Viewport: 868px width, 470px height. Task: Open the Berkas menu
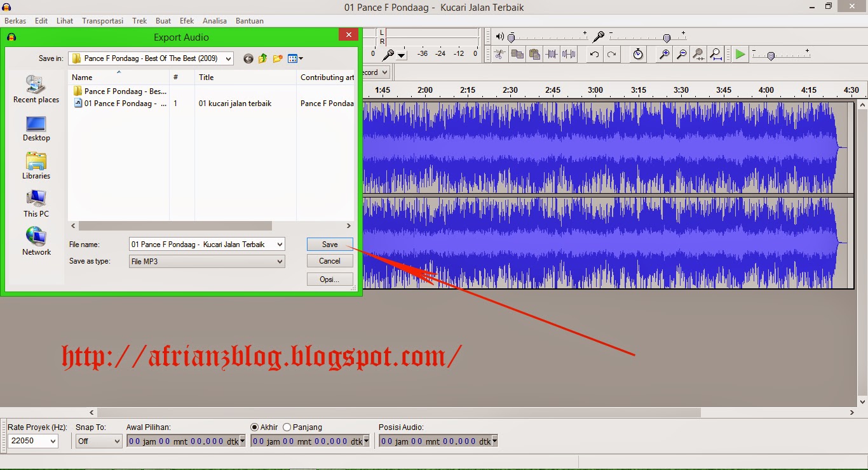[x=15, y=21]
